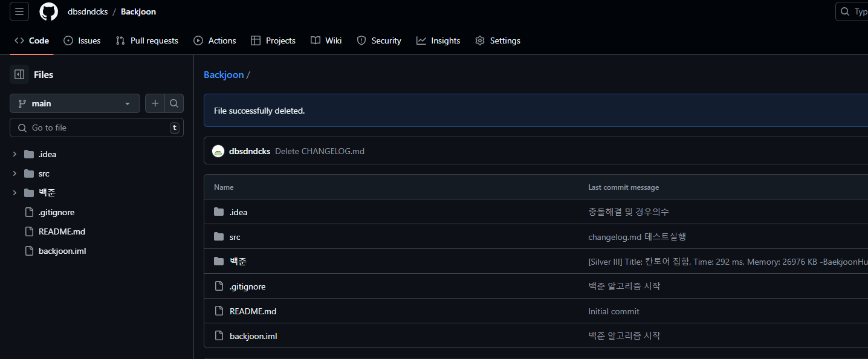868x359 pixels.
Task: Click the 백준 folder icon in sidebar tree
Action: 29,193
